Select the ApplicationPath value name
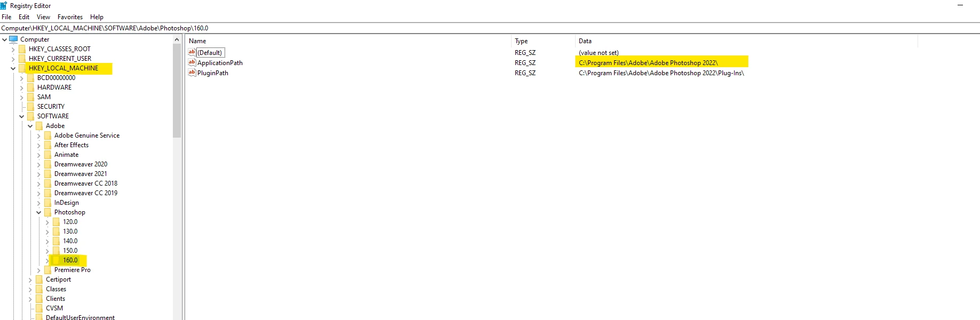This screenshot has width=980, height=320. [x=220, y=63]
